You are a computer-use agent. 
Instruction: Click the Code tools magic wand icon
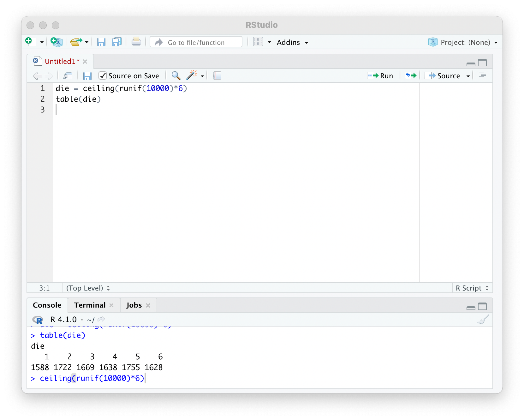[x=192, y=75]
